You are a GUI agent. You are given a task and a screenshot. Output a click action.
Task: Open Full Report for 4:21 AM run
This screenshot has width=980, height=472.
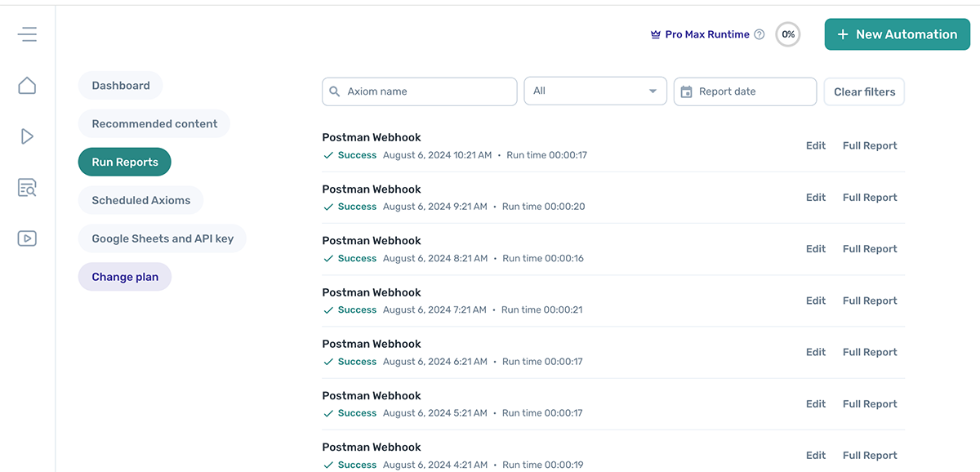point(870,456)
